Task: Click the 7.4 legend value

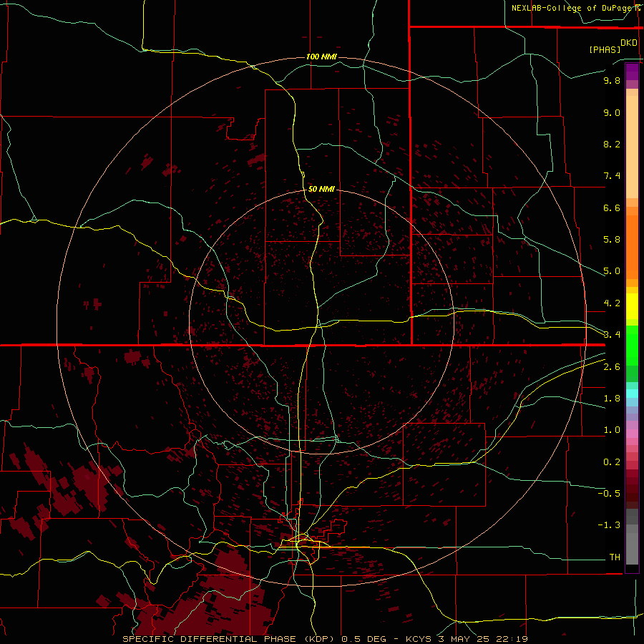Action: click(x=612, y=176)
